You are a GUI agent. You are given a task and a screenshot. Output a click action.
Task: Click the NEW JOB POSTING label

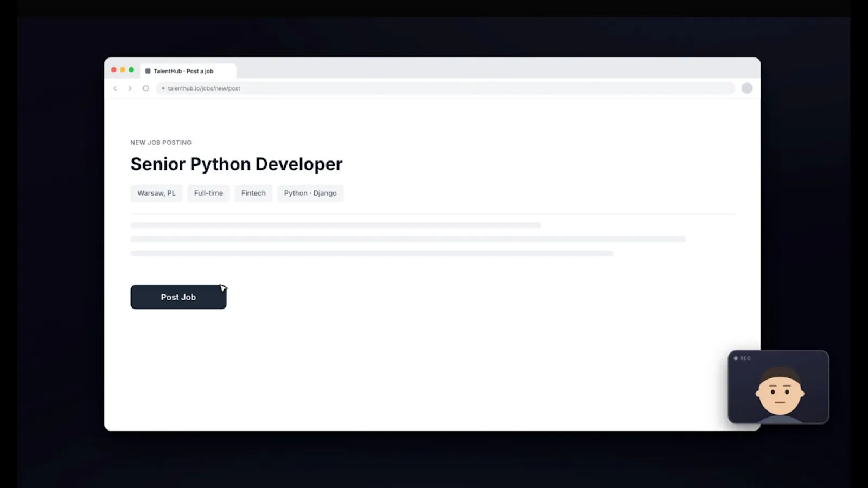[x=161, y=143]
